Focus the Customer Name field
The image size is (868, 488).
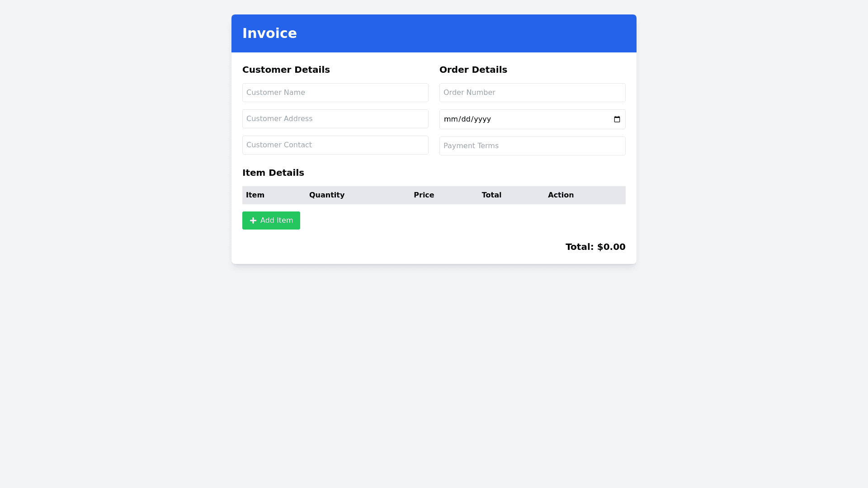(x=335, y=93)
